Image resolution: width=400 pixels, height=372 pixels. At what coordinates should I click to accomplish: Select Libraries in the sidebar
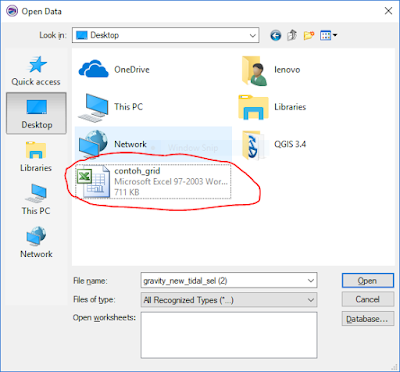tap(36, 157)
